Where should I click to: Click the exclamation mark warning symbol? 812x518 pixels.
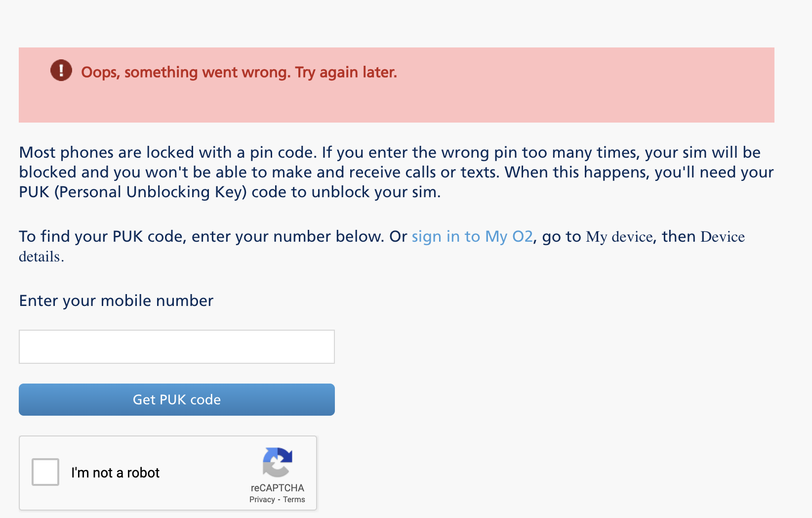61,71
